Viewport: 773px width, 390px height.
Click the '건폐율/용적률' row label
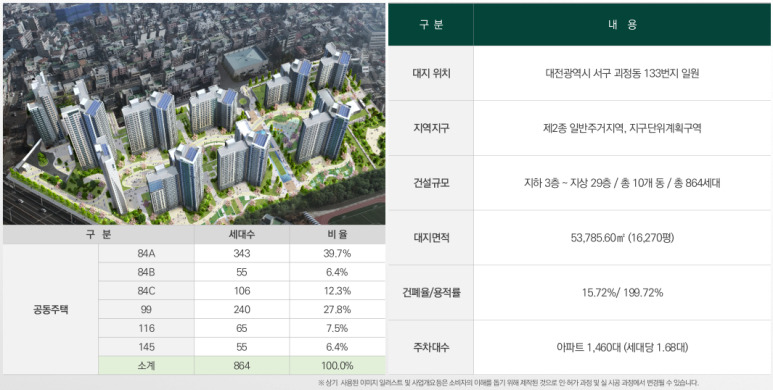pyautogui.click(x=431, y=293)
